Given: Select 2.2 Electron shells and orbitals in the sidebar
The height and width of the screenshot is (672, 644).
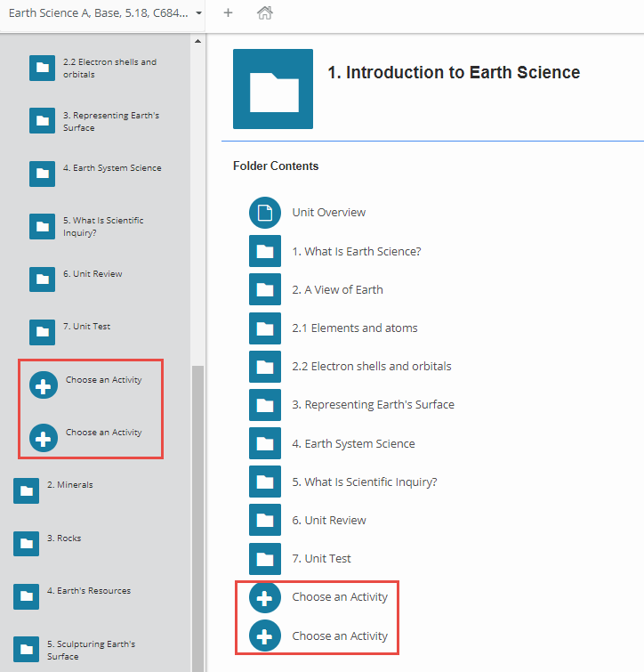Looking at the screenshot, I should (109, 69).
